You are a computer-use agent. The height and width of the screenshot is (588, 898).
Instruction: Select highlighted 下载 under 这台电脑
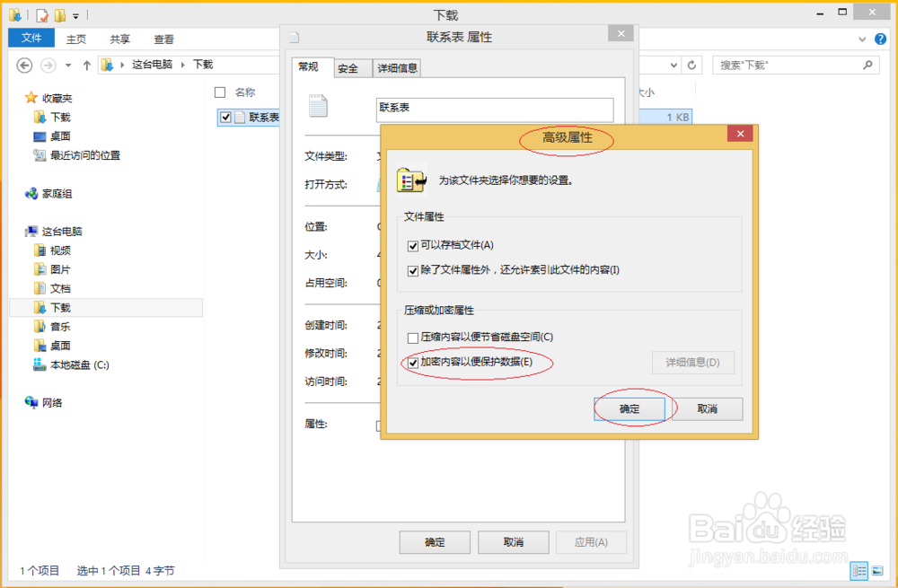click(x=106, y=307)
